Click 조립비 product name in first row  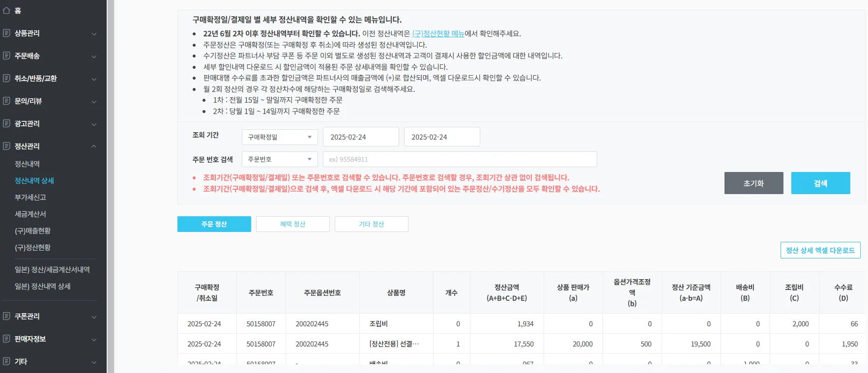point(378,324)
